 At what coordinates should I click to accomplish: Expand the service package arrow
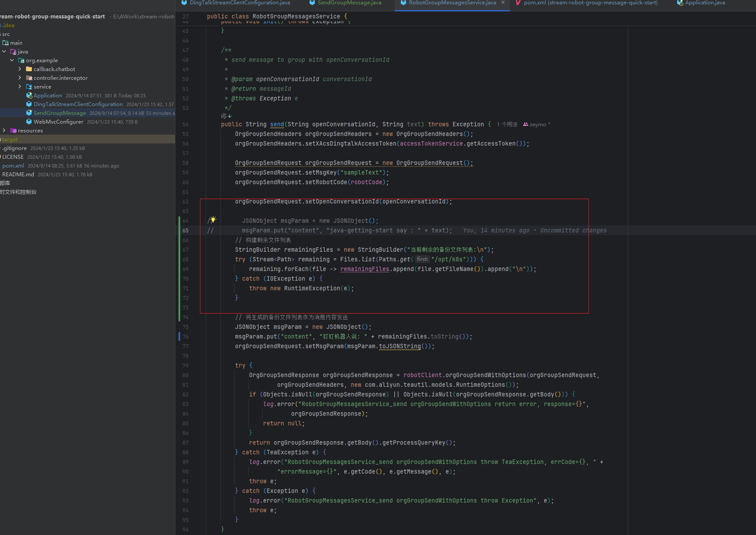[20, 87]
